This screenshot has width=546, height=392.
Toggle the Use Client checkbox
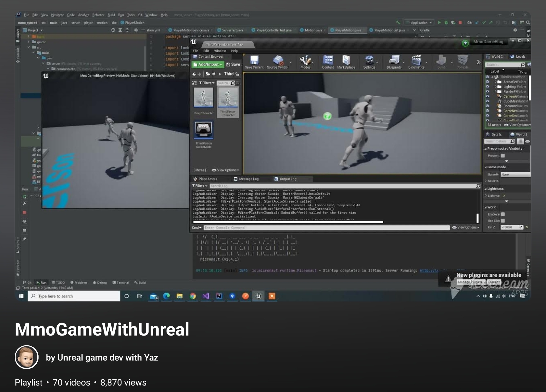503,221
